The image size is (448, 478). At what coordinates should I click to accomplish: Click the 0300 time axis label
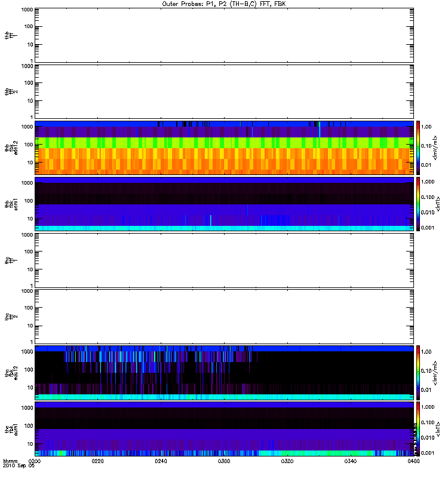(x=224, y=461)
